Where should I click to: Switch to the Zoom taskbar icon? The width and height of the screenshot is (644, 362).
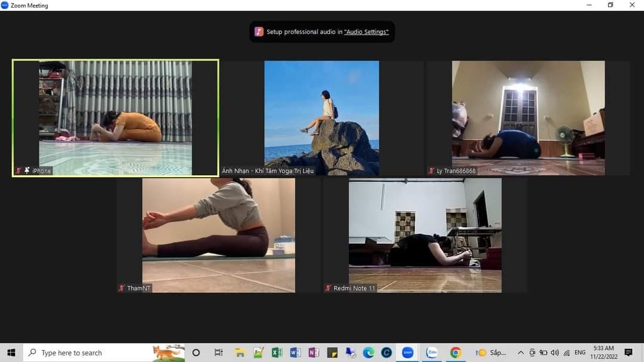pos(407,352)
